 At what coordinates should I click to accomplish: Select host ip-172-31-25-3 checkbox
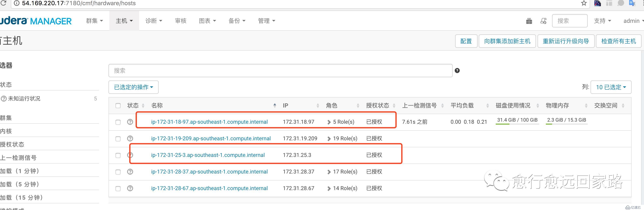point(118,155)
